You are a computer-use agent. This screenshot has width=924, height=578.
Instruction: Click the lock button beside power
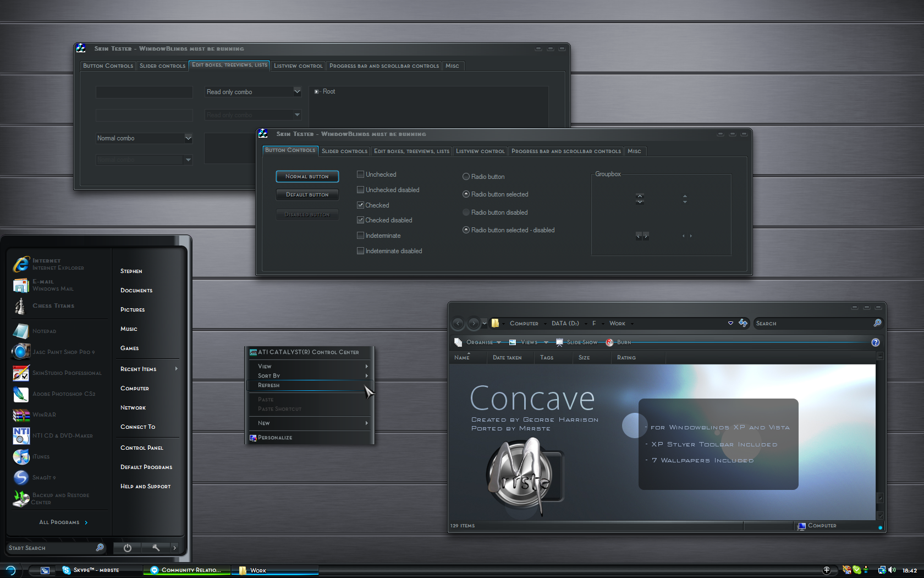(x=156, y=548)
